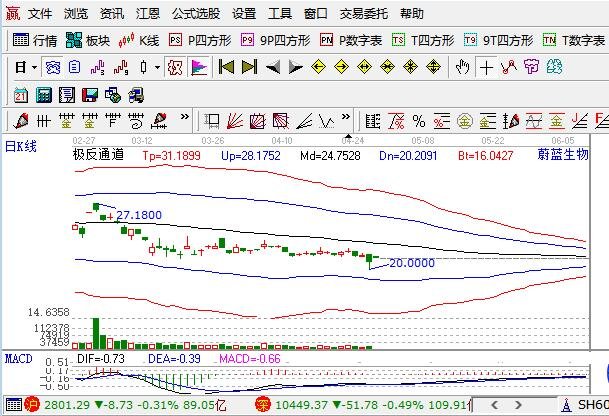Toggle the 权 price adjustment button

coord(175,68)
